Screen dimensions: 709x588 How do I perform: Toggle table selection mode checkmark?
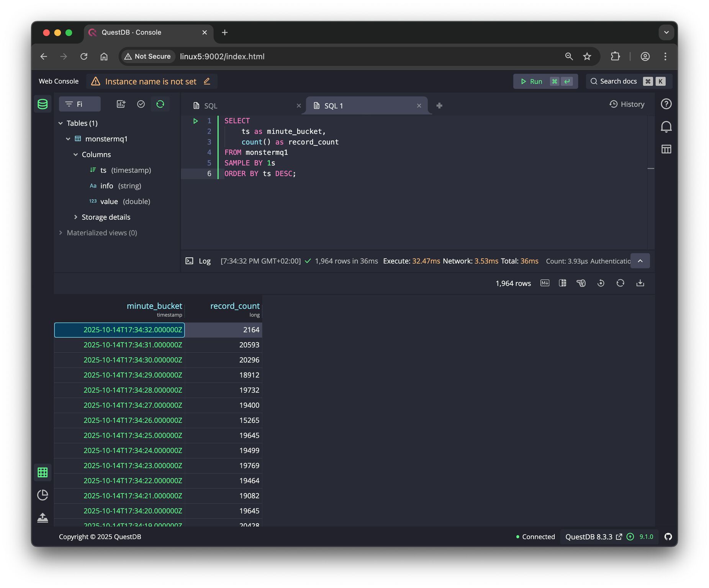point(141,104)
